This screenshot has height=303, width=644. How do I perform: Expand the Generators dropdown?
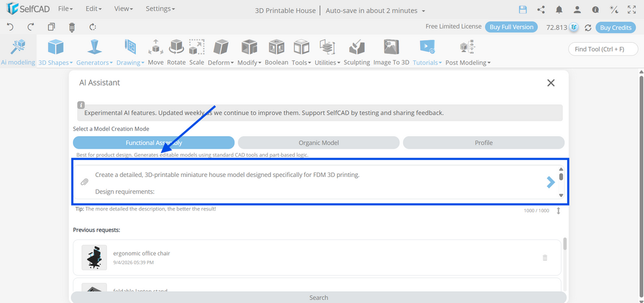coord(94,52)
